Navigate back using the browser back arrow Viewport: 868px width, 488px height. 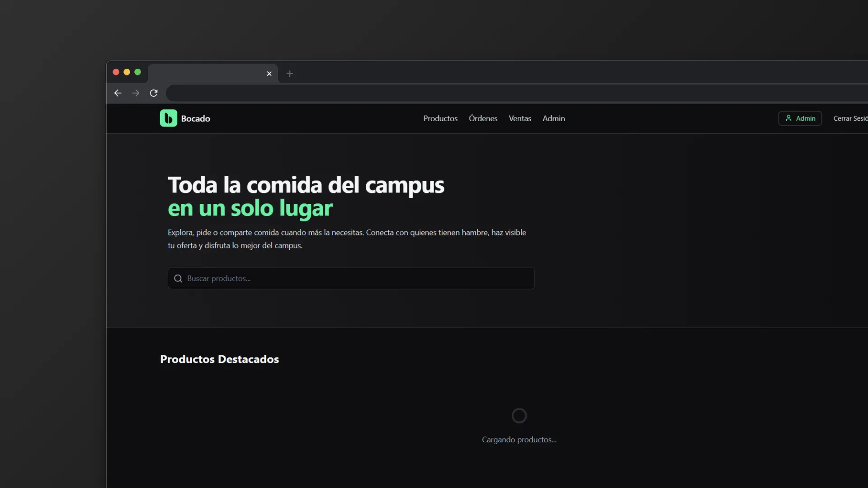[118, 93]
